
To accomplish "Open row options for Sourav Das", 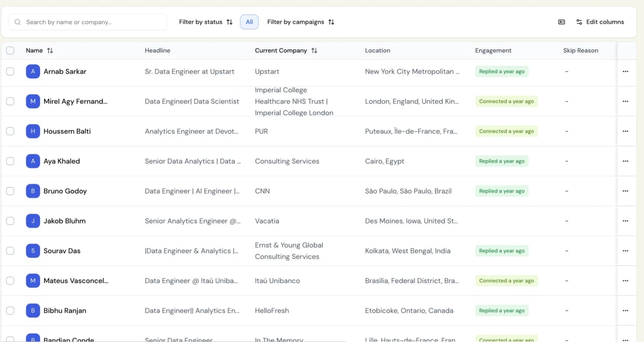I will coord(625,251).
